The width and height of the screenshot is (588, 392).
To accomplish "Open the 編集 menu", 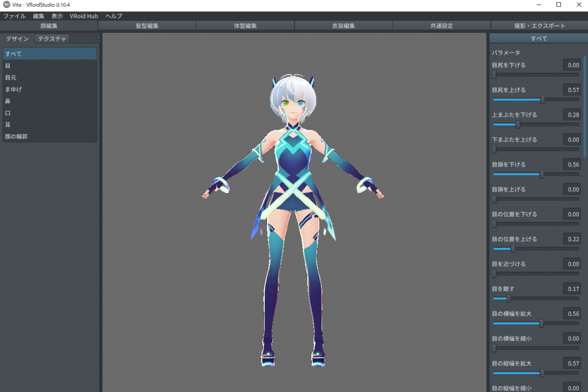I will [x=38, y=16].
